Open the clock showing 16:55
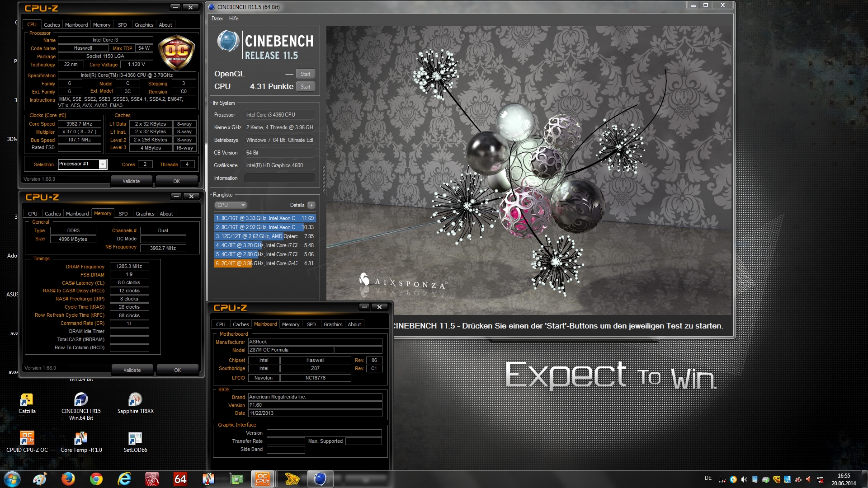Viewport: 868px width, 488px height. 844,479
